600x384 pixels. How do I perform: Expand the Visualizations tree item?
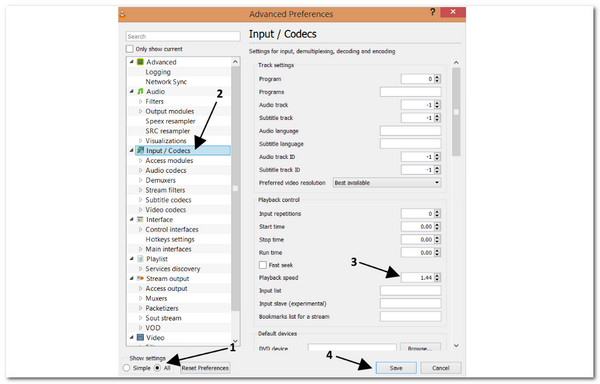(x=140, y=141)
